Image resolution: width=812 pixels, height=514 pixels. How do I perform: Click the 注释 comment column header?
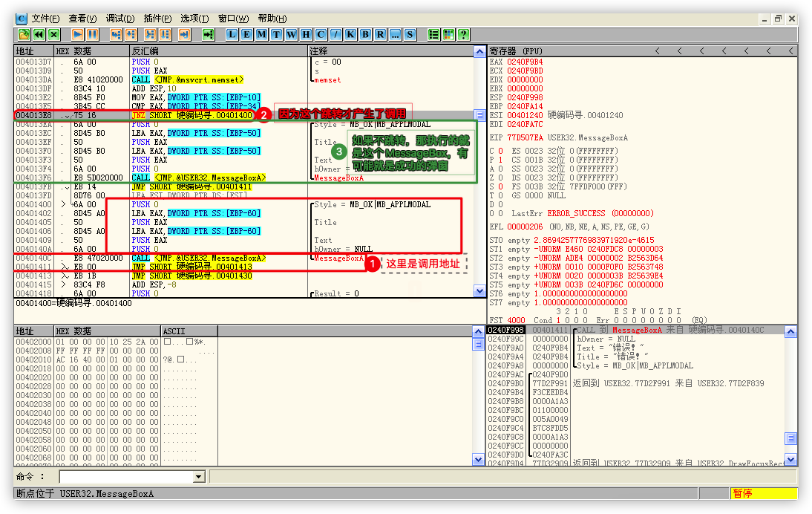[319, 51]
